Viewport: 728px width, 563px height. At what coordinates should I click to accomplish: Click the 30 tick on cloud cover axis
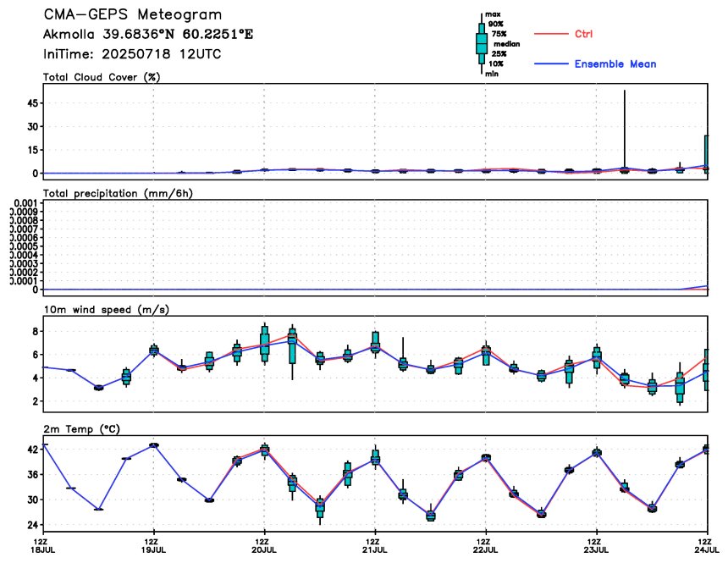pos(32,126)
